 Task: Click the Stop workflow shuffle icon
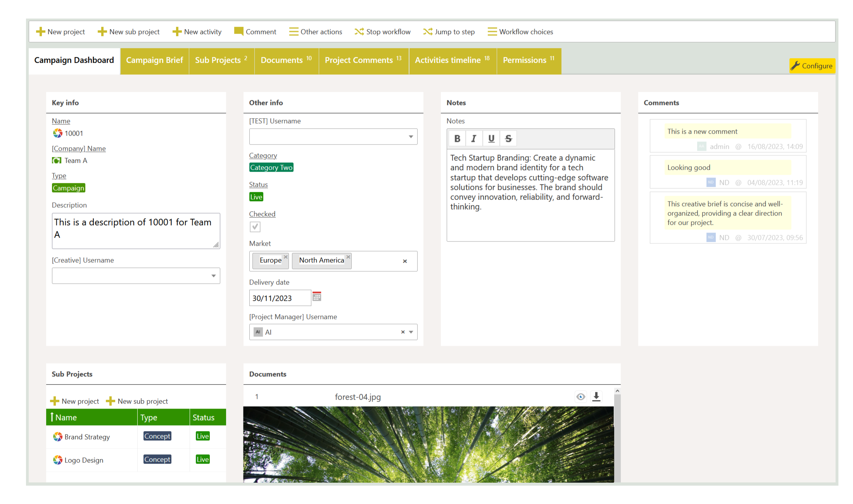pyautogui.click(x=359, y=31)
